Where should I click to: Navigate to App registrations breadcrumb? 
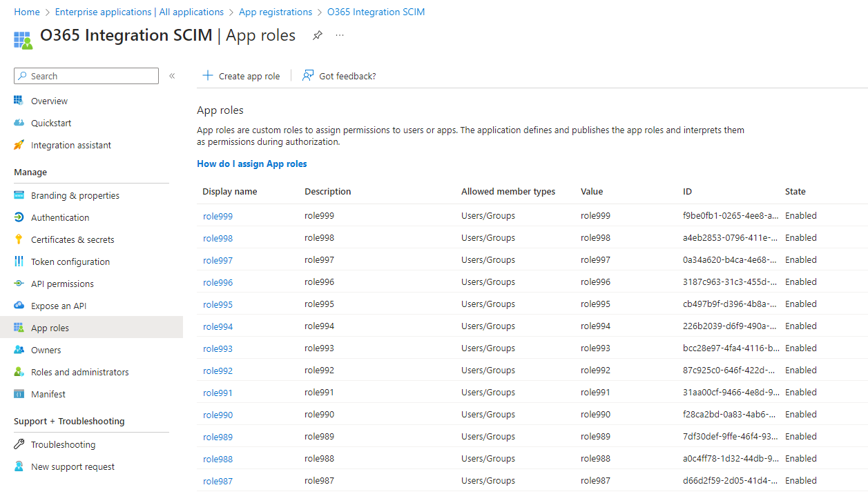click(x=276, y=12)
